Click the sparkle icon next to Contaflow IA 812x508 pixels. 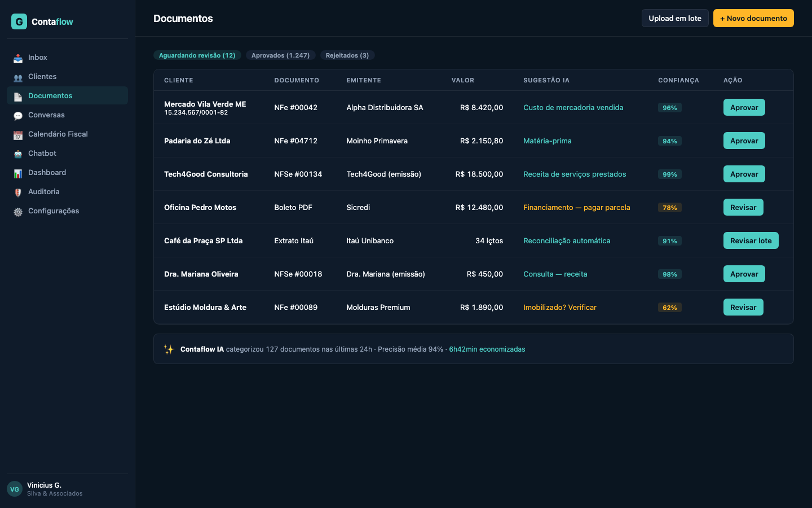(169, 349)
